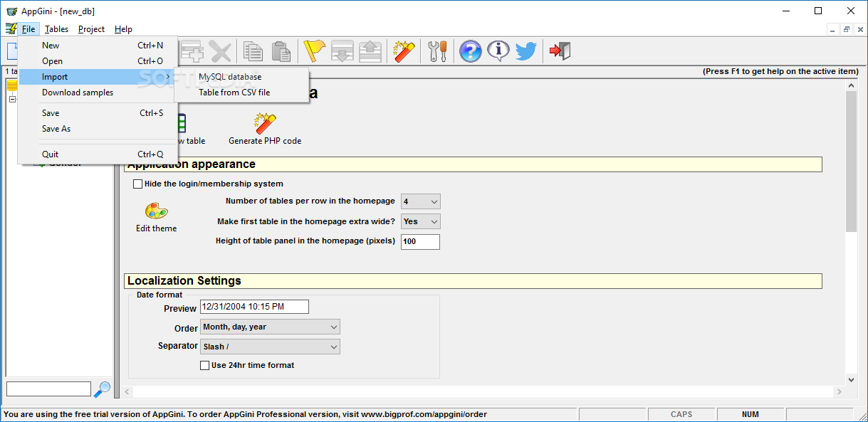Click the magnifier search icon in sidebar
Viewport: 868px width, 422px height.
[103, 389]
